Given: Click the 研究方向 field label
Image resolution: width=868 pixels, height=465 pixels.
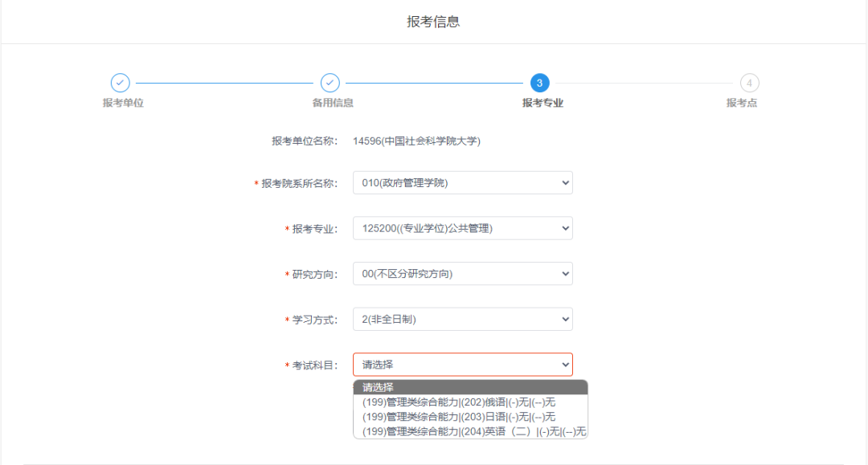Looking at the screenshot, I should click(x=314, y=275).
